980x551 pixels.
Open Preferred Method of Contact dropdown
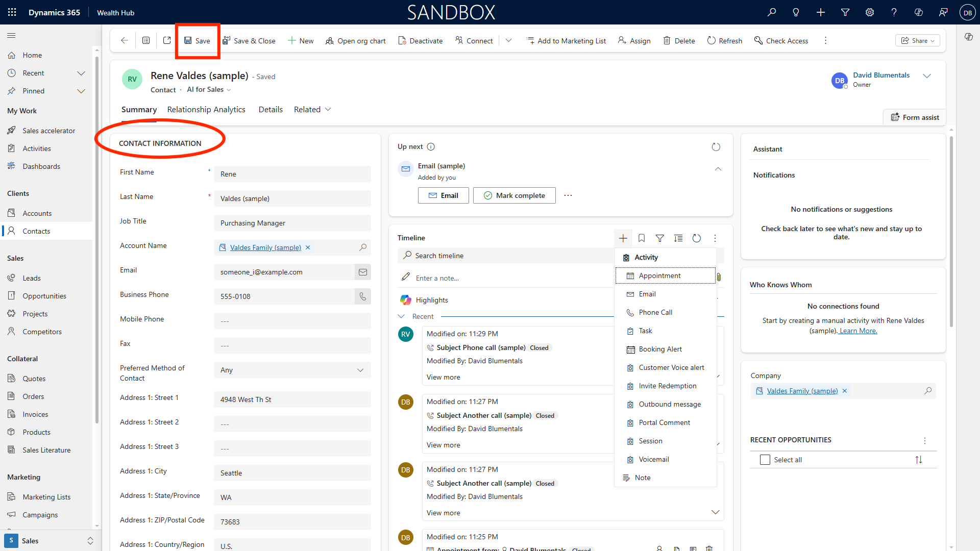click(x=292, y=370)
